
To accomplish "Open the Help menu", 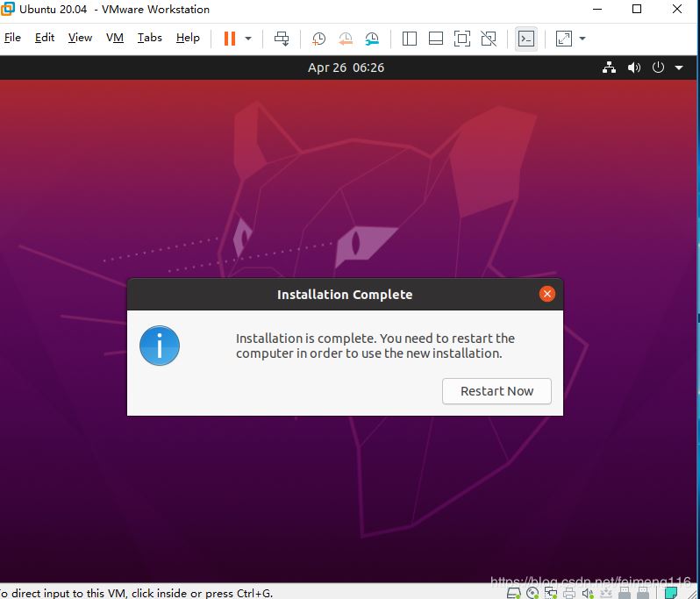I will pyautogui.click(x=188, y=38).
